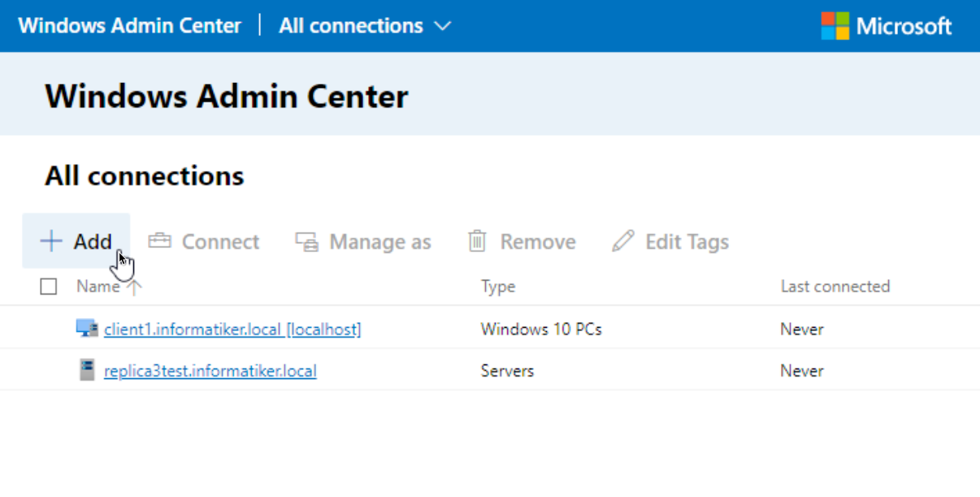Image resolution: width=980 pixels, height=497 pixels.
Task: Click the Windows Admin Center page heading
Action: click(x=227, y=97)
